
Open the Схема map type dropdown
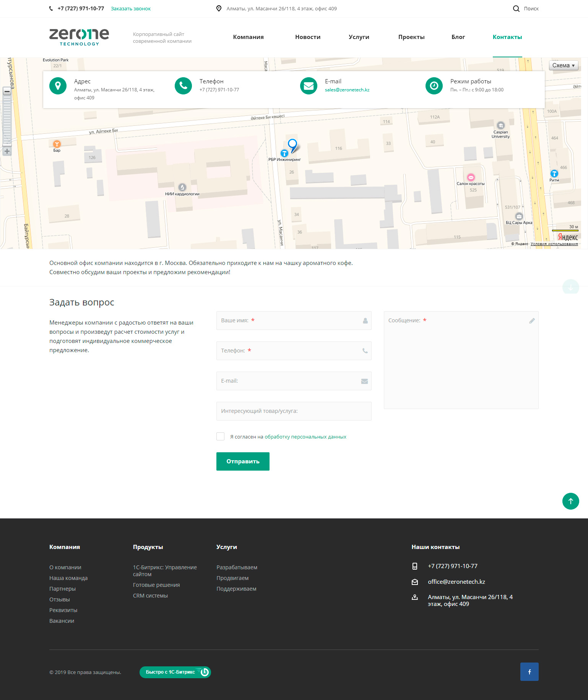pyautogui.click(x=564, y=65)
